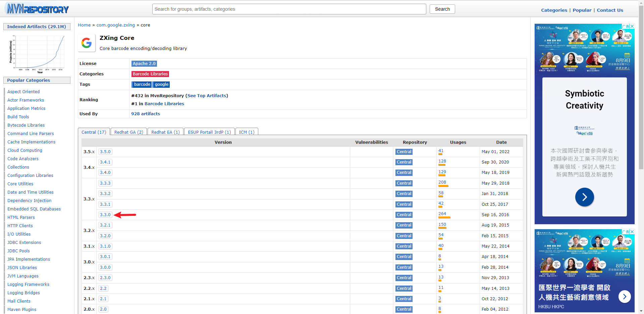
Task: Open version 3.3.2
Action: pos(105,194)
